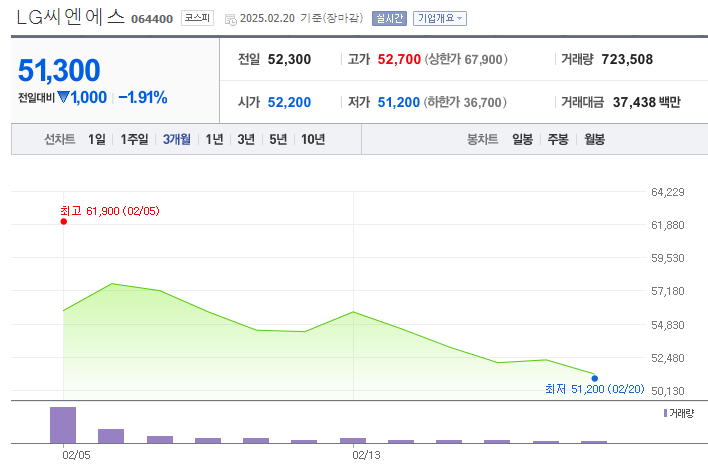
Task: Switch to 일봉 candlestick chart
Action: pyautogui.click(x=522, y=139)
